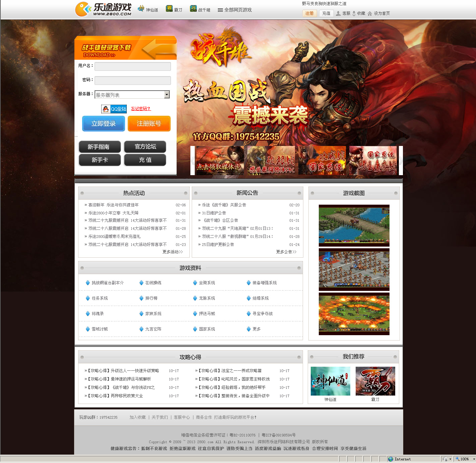The image size is (476, 463).
Task: Click the blue diamond beside 任务系统
Action: point(88,298)
